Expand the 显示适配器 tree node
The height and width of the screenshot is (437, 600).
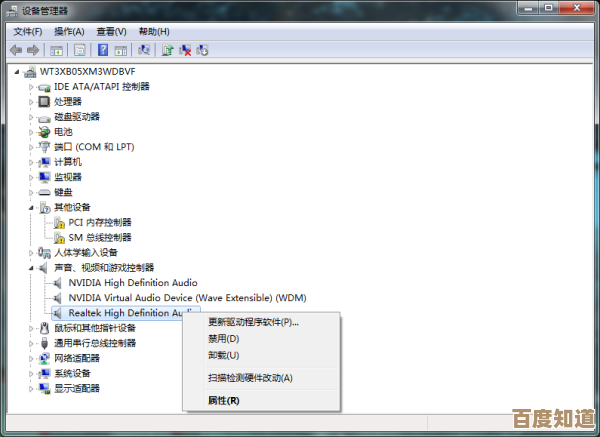[31, 388]
